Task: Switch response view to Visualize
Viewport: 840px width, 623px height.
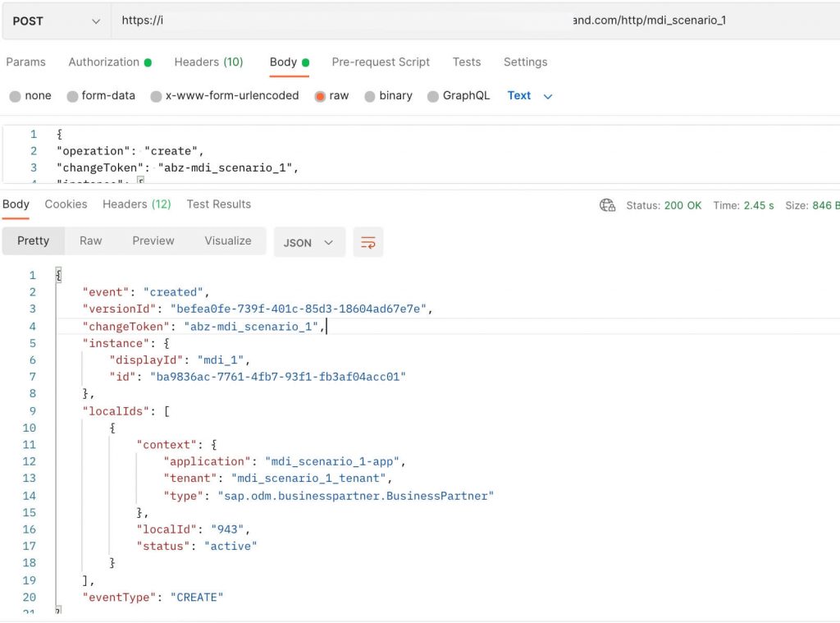Action: (x=228, y=240)
